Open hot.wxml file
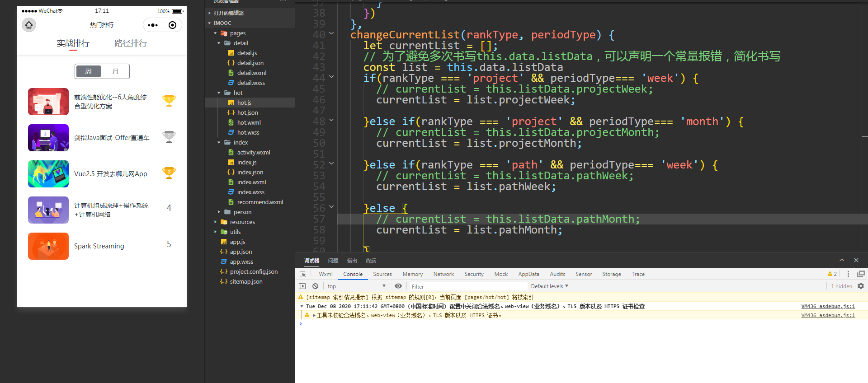Viewport: 868px width, 383px height. click(x=250, y=123)
